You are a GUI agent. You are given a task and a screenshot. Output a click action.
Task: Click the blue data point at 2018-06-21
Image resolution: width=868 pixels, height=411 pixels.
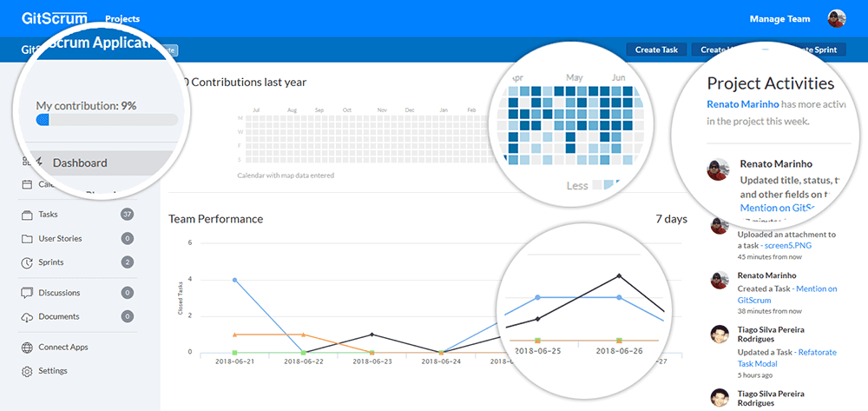pyautogui.click(x=235, y=280)
